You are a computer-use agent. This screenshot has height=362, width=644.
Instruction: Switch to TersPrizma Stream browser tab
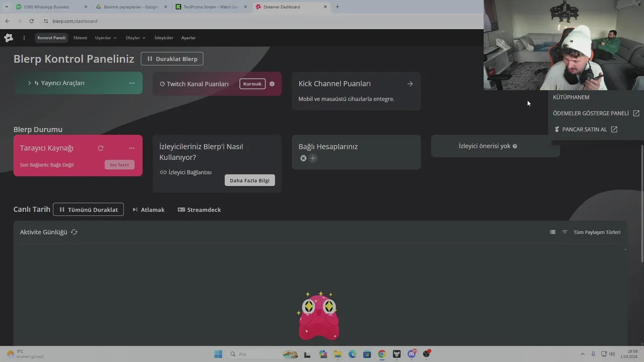pyautogui.click(x=211, y=7)
